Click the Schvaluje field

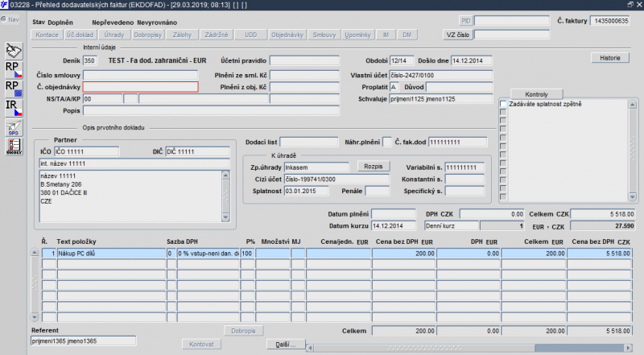[x=440, y=99]
